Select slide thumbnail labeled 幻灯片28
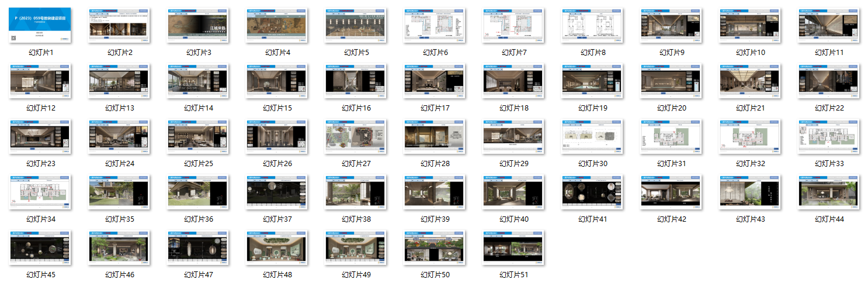Viewport: 868px width, 286px height. [x=435, y=137]
